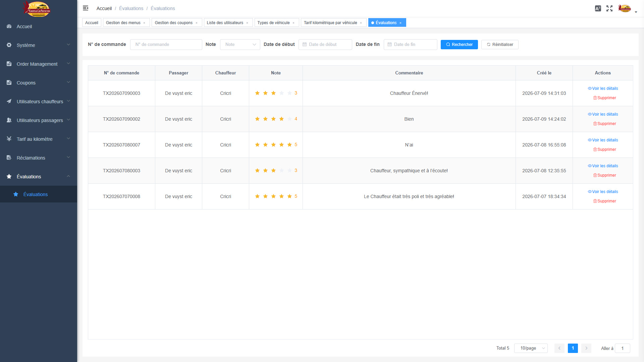Close the Liste des utilisateurs tab
Screen dimensions: 644x362
coord(247,23)
